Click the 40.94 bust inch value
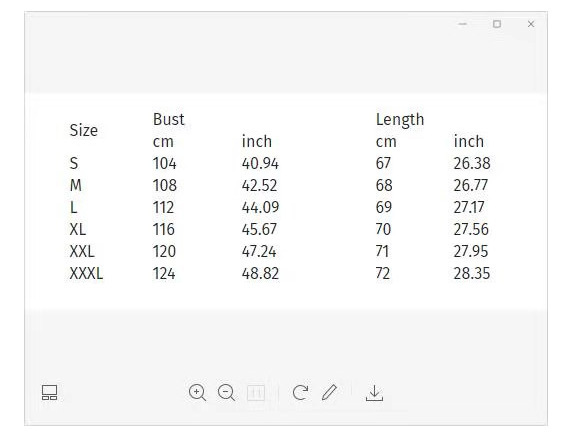563x441 pixels. coord(260,163)
